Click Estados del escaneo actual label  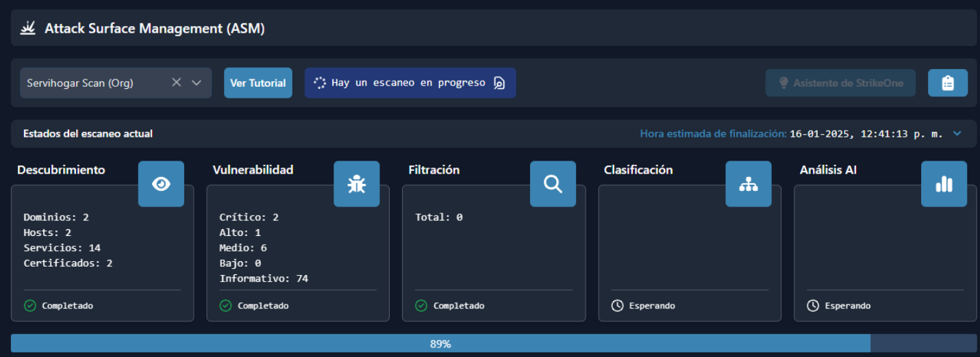coord(88,133)
